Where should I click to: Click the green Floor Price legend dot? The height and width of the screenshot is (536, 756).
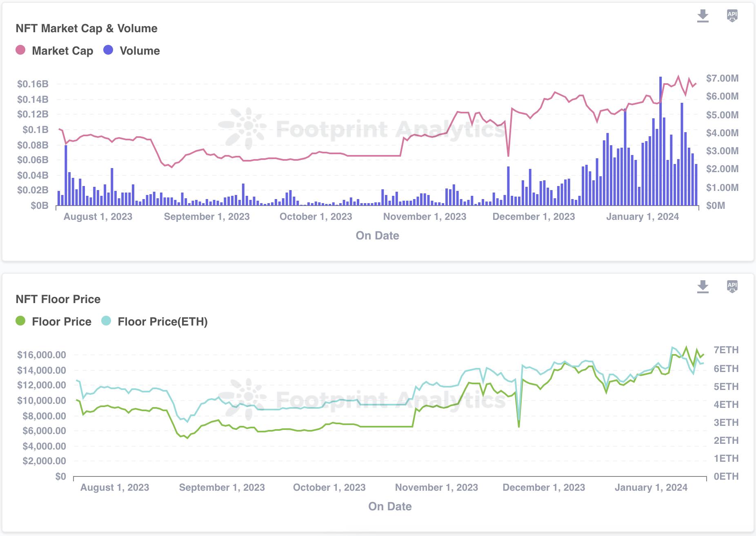pyautogui.click(x=20, y=321)
